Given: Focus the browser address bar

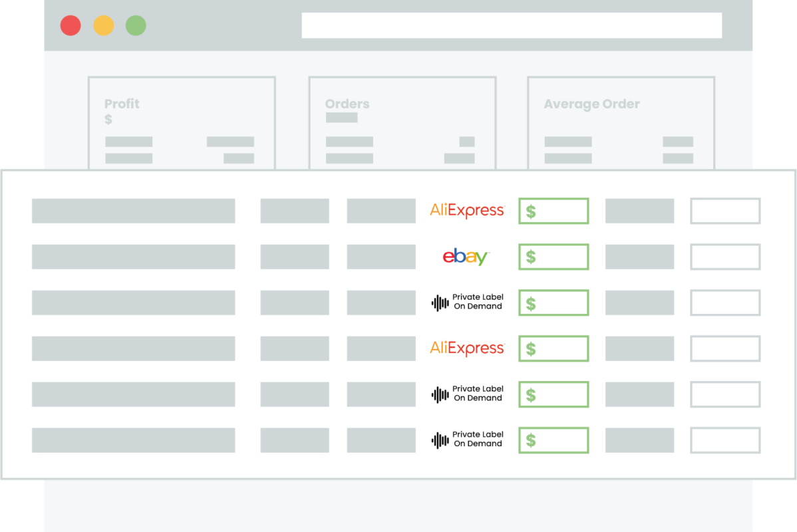Looking at the screenshot, I should coord(512,25).
